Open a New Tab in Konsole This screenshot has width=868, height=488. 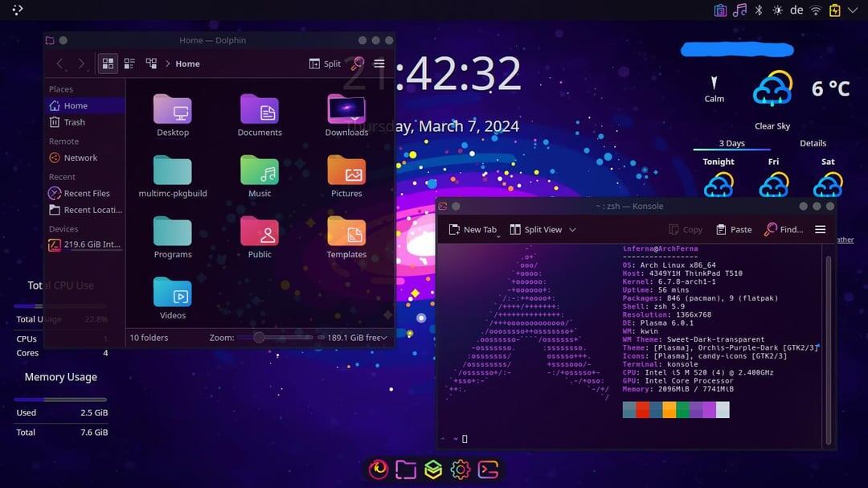(473, 229)
